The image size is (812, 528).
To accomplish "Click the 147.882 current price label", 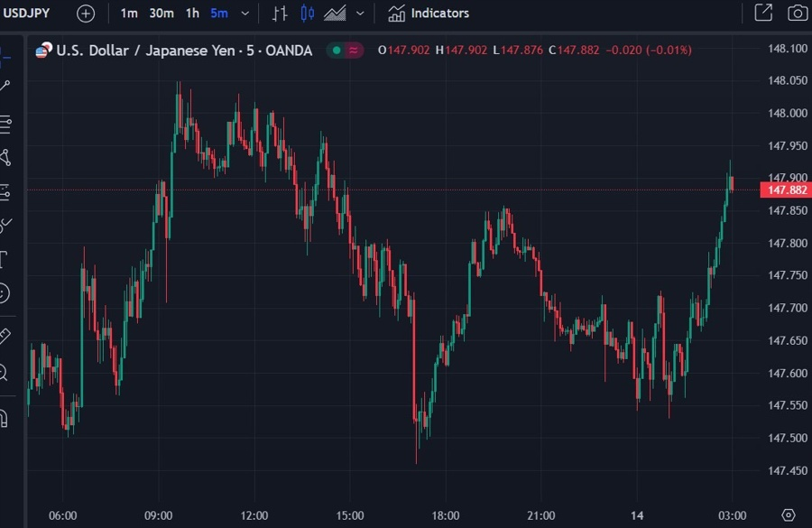I will [x=786, y=190].
